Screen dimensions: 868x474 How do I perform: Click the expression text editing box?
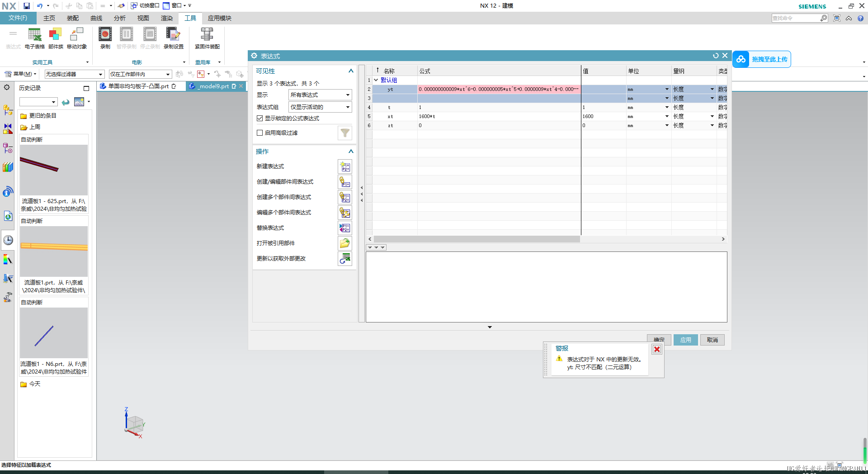click(546, 287)
